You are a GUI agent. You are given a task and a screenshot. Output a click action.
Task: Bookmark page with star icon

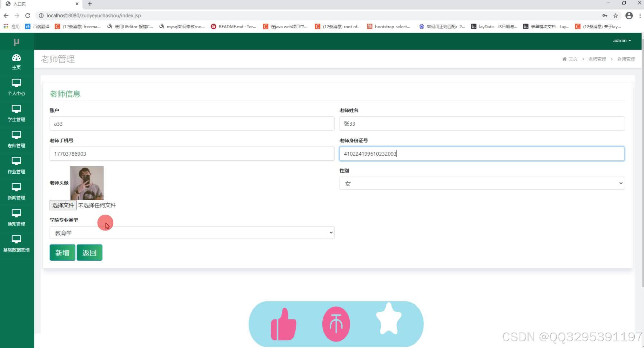pos(616,15)
